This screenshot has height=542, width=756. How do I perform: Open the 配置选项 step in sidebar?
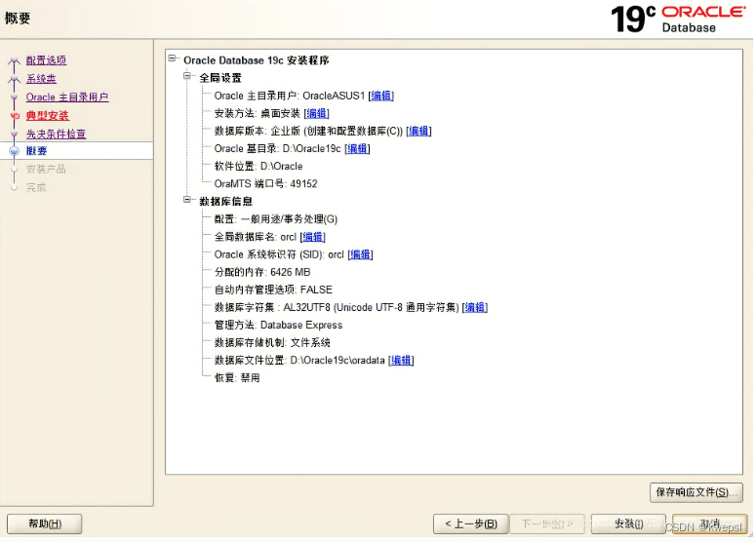coord(46,60)
